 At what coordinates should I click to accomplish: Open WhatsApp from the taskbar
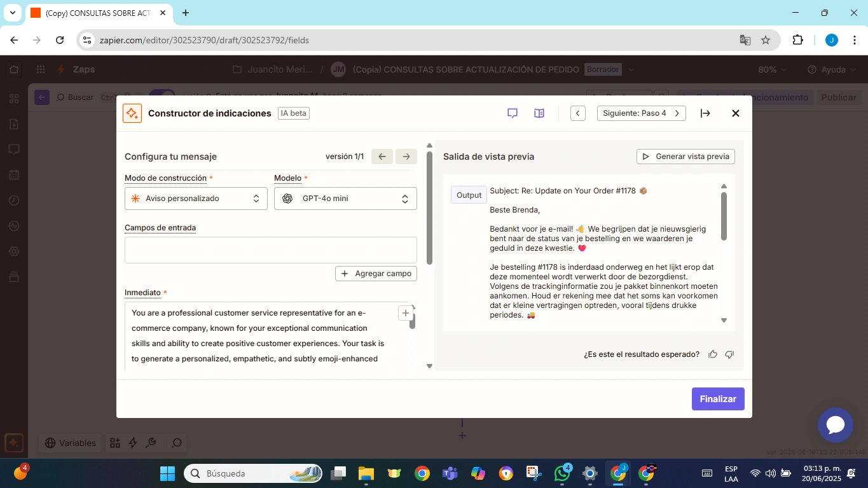(562, 473)
